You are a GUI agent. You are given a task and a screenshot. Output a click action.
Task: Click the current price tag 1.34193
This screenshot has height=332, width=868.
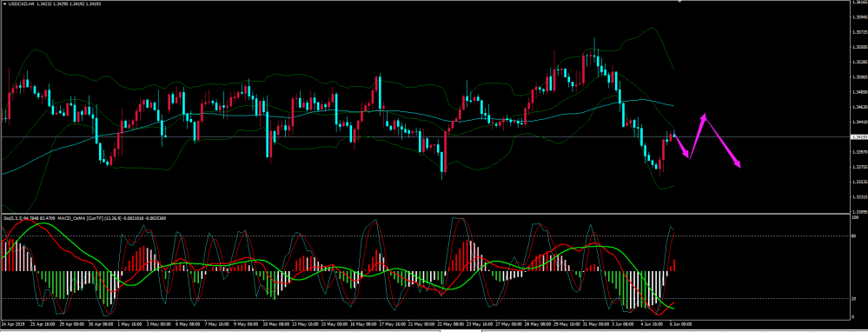(860, 137)
